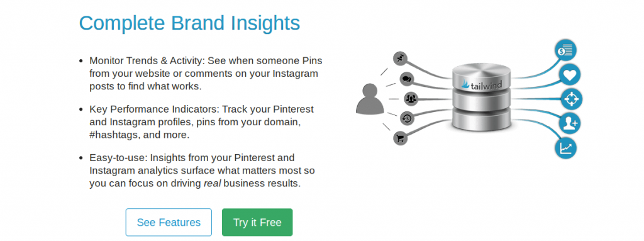Image resolution: width=644 pixels, height=241 pixels.
Task: Select the blue add-user icon
Action: tap(570, 123)
